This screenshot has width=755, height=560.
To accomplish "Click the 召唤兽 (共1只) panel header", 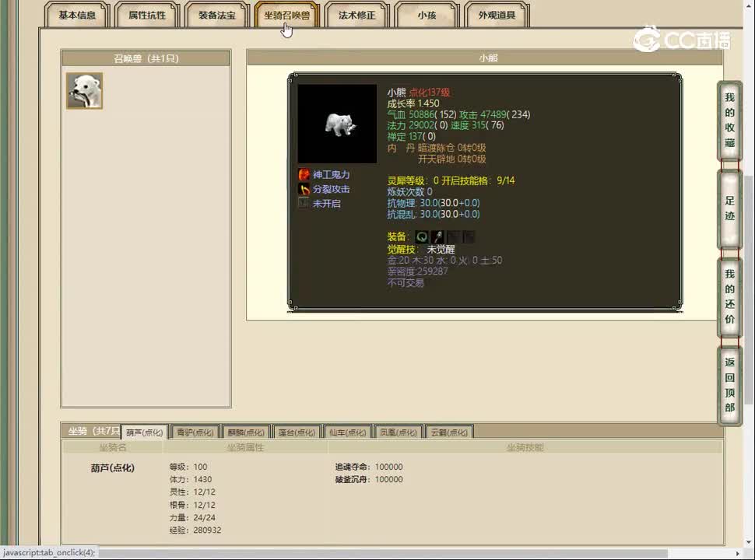I will [x=146, y=58].
